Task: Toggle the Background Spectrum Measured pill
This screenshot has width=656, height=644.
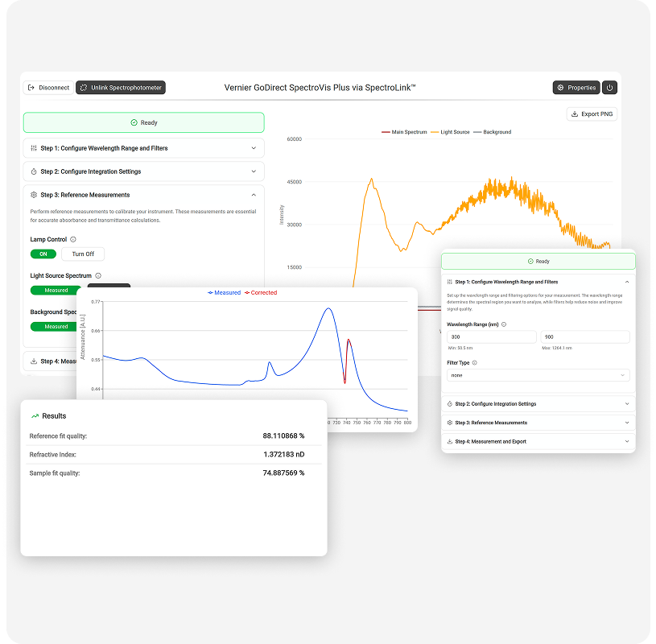Action: (55, 326)
